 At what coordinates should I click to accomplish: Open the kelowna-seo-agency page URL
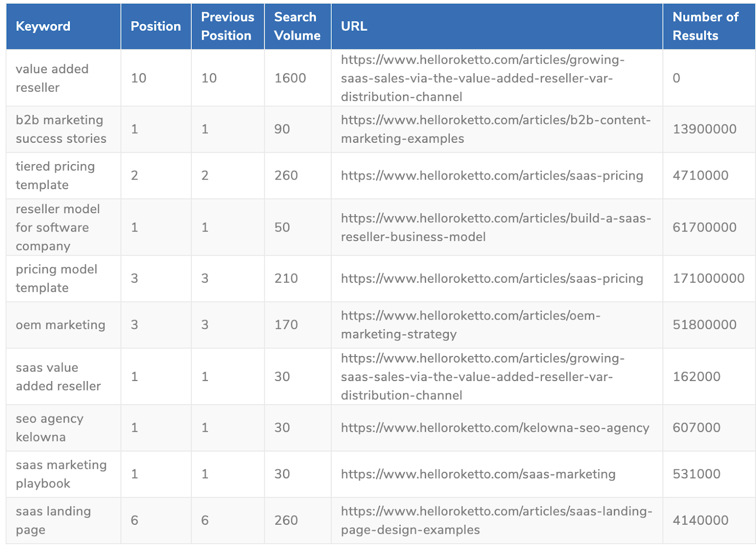coord(495,428)
